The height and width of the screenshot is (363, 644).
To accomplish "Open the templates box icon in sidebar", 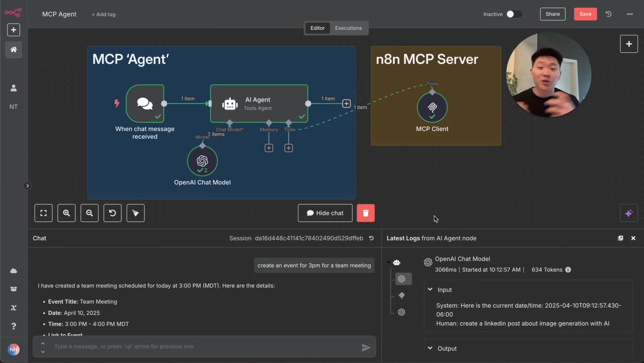I will click(14, 289).
